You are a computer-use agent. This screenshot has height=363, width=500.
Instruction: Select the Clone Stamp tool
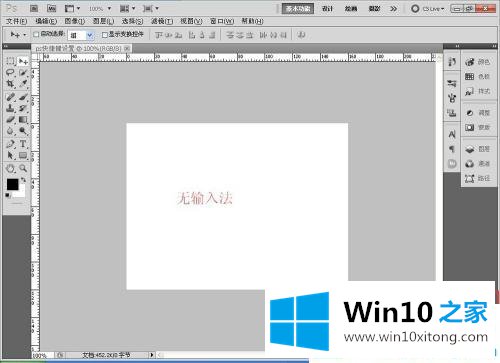10,108
